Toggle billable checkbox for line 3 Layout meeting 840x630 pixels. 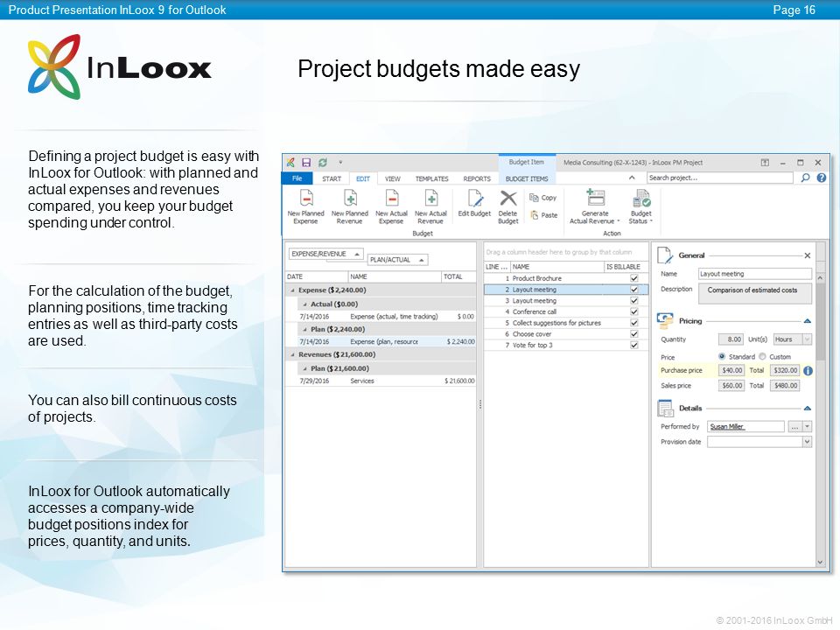[x=634, y=301]
